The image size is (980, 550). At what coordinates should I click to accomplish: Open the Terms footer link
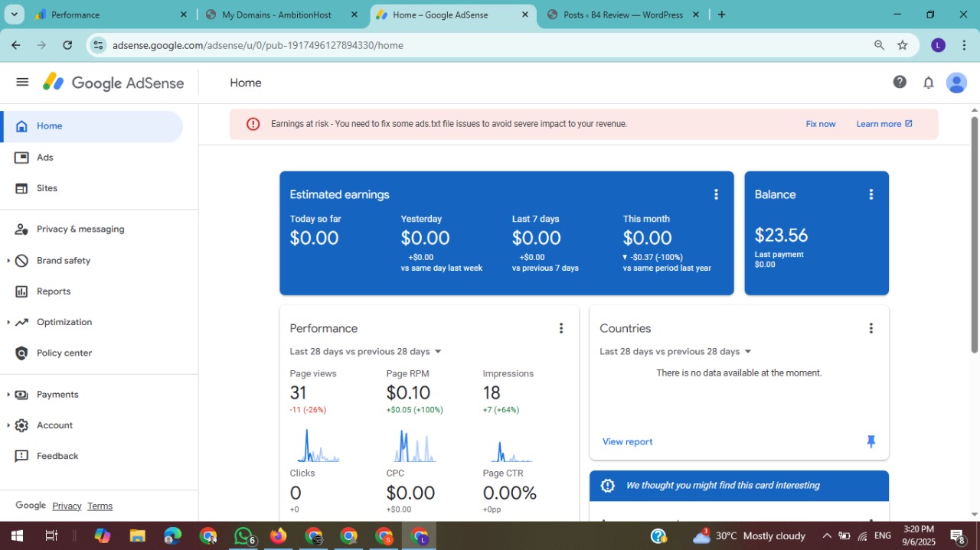(100, 506)
